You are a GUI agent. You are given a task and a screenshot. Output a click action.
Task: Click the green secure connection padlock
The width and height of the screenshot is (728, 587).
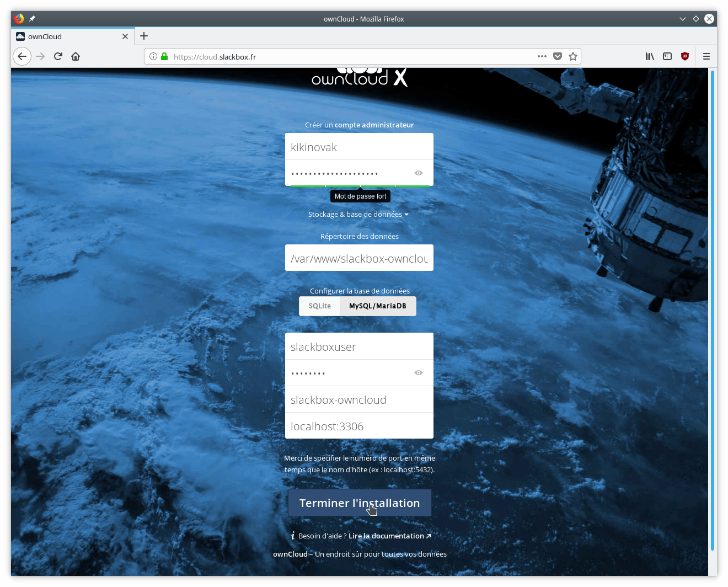(164, 56)
